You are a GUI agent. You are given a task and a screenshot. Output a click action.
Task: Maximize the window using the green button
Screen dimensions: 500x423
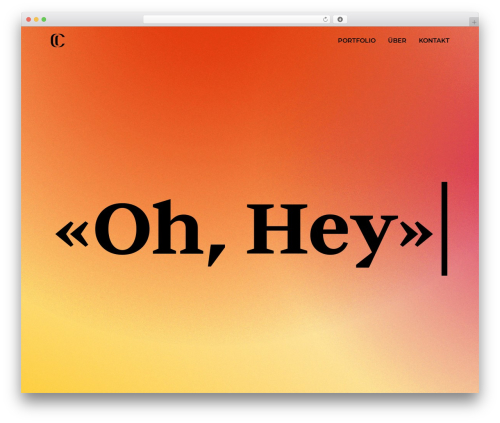coord(44,20)
